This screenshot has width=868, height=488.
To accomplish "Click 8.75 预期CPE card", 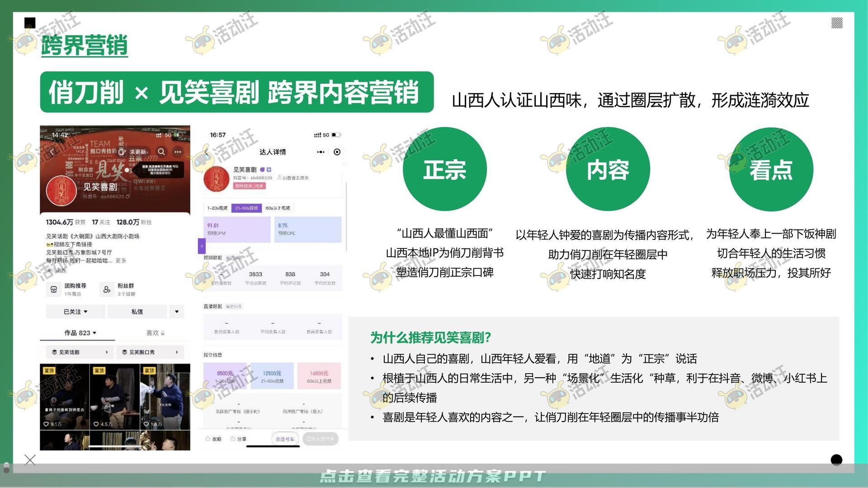I will (308, 230).
